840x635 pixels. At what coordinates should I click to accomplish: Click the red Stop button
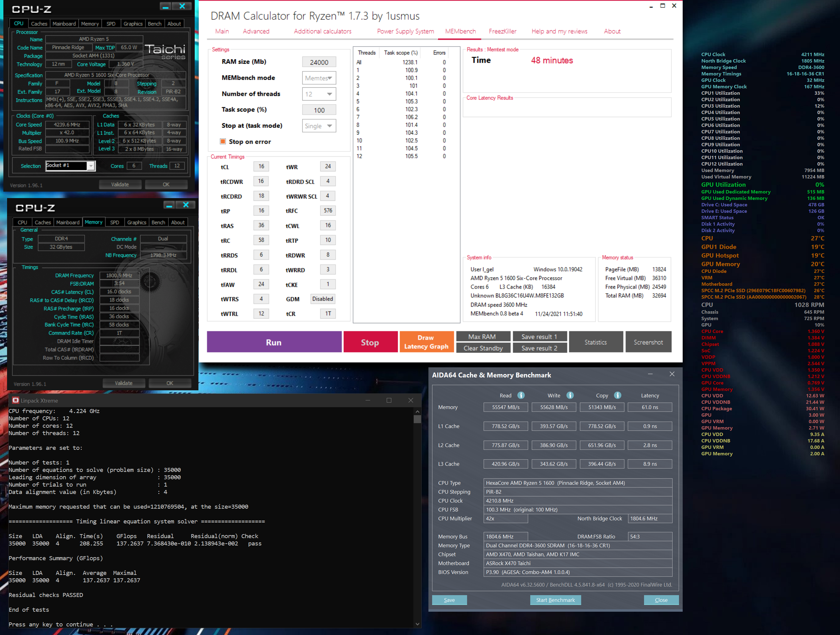370,342
